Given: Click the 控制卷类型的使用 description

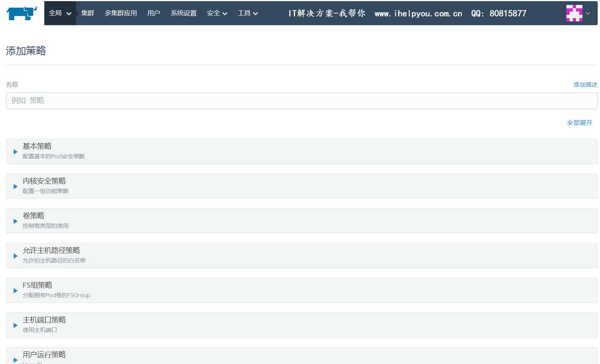Looking at the screenshot, I should point(45,226).
